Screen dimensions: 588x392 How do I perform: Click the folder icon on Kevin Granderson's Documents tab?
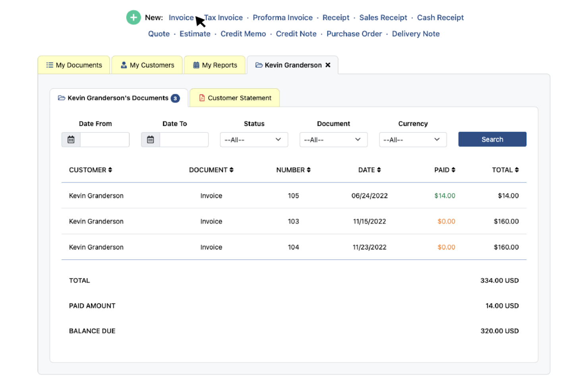point(62,98)
